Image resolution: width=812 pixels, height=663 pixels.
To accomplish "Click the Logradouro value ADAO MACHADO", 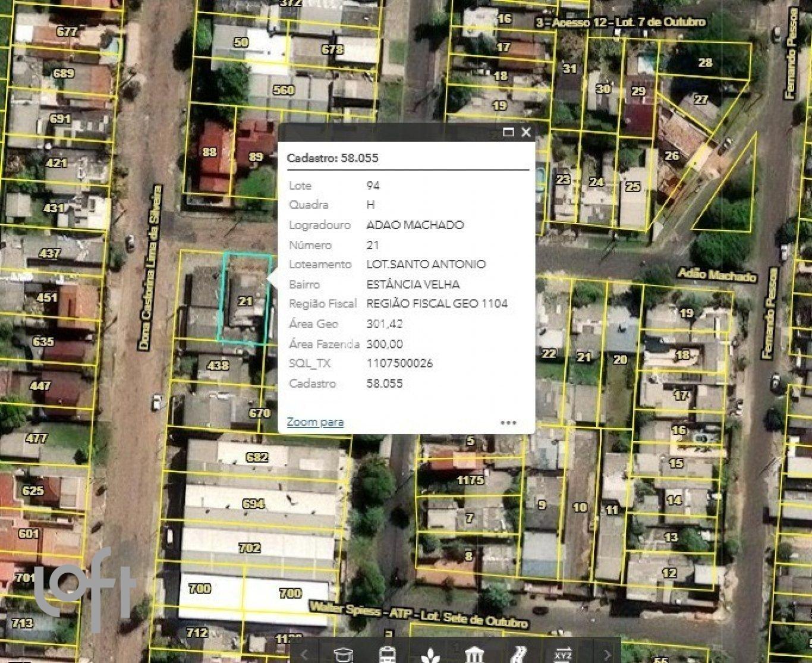I will pyautogui.click(x=415, y=225).
